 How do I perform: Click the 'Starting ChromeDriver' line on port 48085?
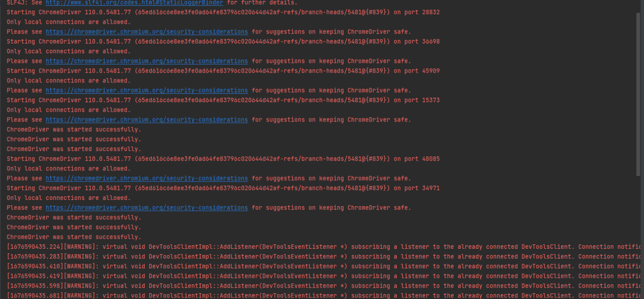[x=223, y=159]
